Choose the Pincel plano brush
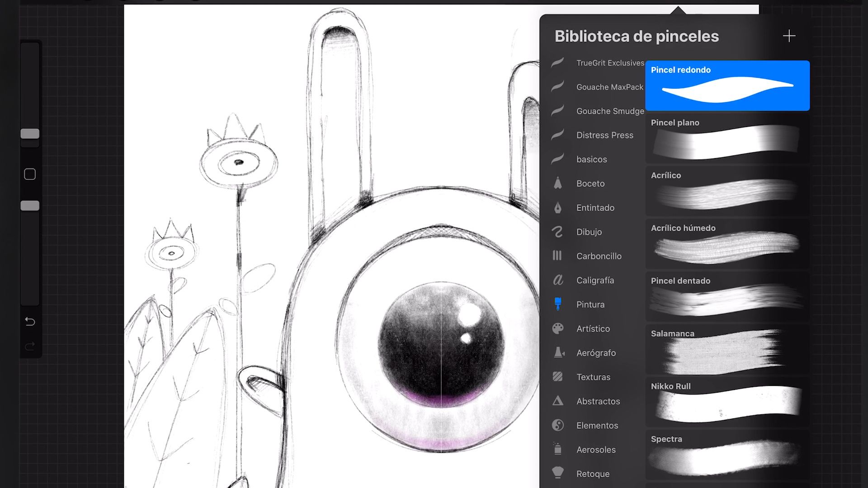The height and width of the screenshot is (488, 868). point(727,138)
